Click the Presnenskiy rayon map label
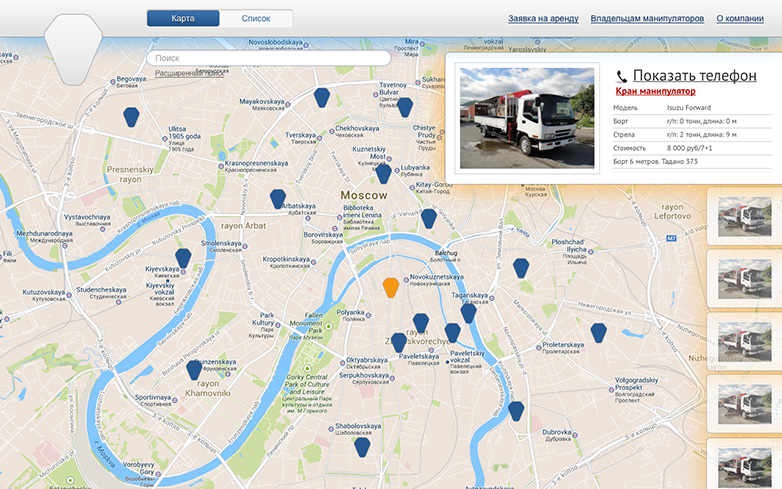 (130, 174)
